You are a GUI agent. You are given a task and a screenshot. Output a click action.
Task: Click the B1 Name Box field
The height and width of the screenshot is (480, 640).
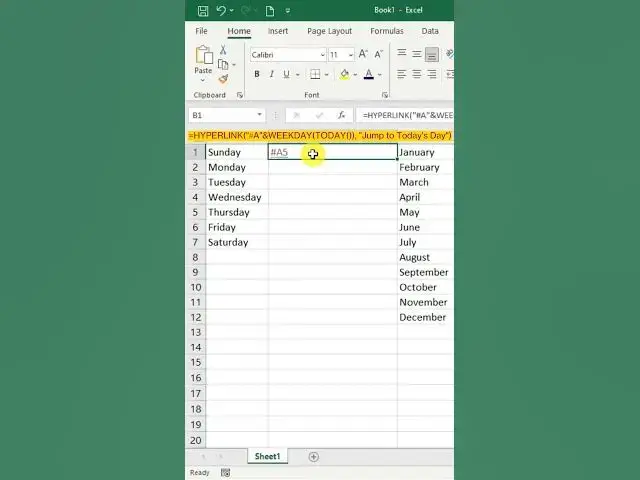point(222,116)
